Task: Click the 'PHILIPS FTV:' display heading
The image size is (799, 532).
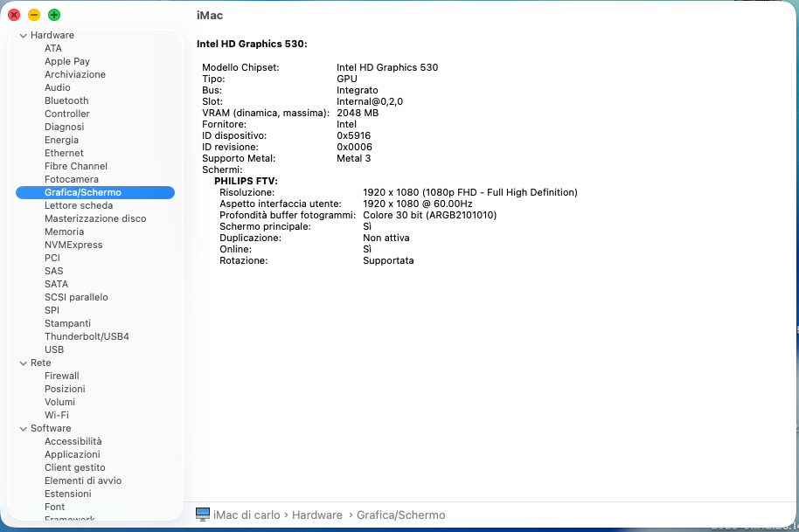Action: click(247, 181)
